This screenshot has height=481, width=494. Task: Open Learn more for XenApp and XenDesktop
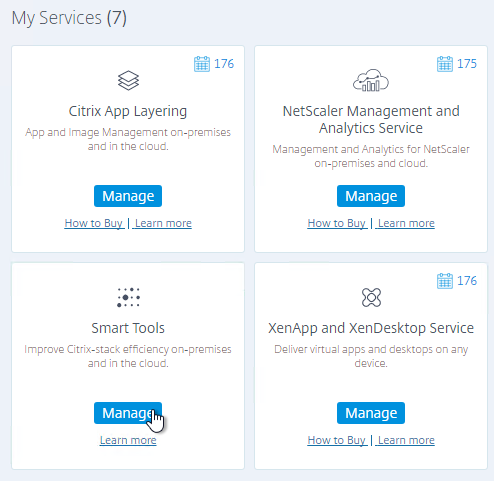(406, 440)
